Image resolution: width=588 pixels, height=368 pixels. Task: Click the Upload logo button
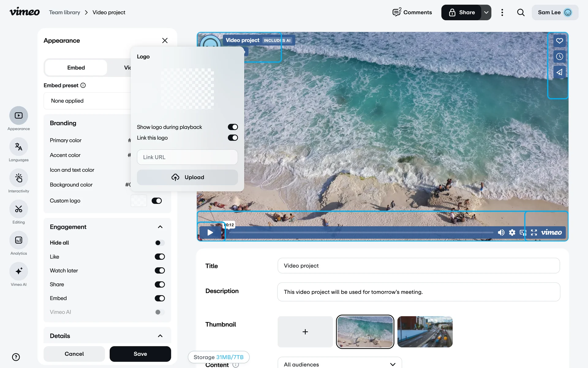[187, 177]
